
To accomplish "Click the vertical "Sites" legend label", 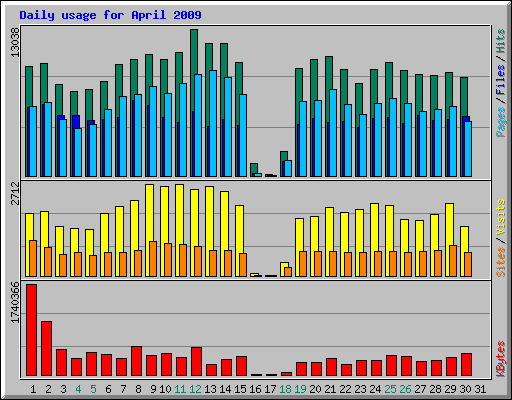I will click(x=501, y=262).
